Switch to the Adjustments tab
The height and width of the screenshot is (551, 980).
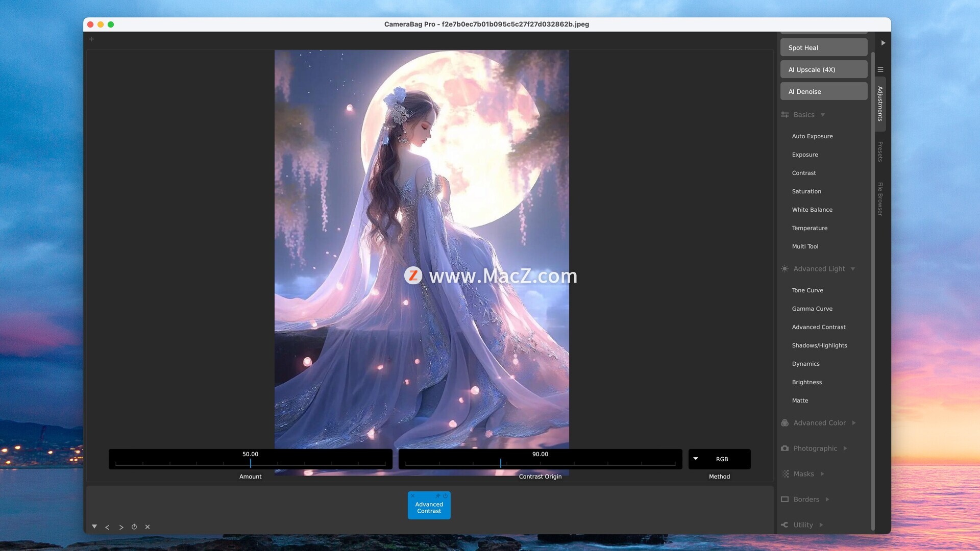[880, 104]
